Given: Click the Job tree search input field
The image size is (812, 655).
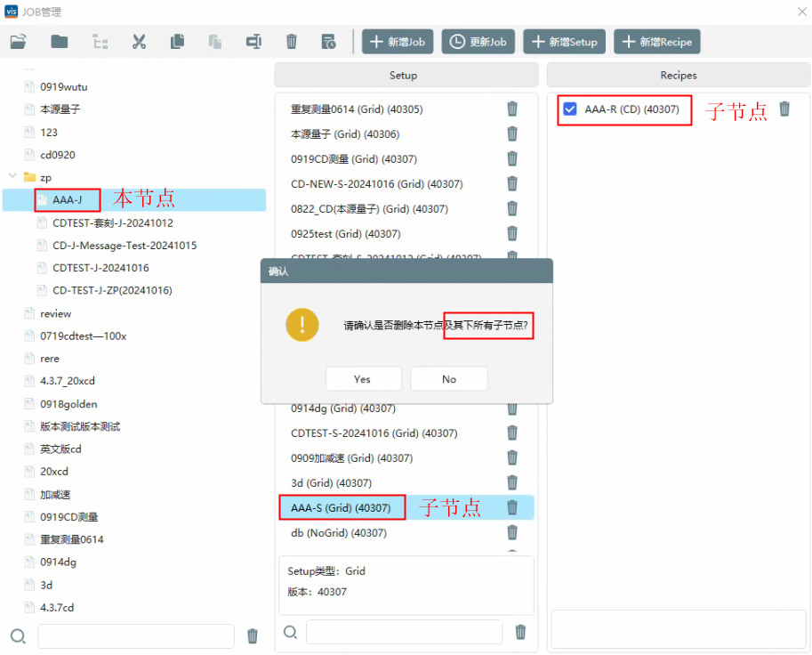Looking at the screenshot, I should pyautogui.click(x=136, y=635).
